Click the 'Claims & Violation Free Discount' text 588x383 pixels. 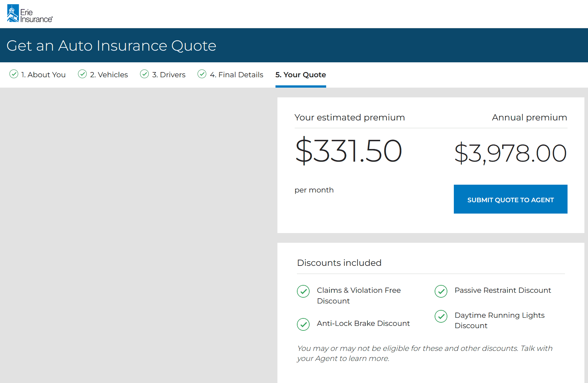pyautogui.click(x=359, y=295)
